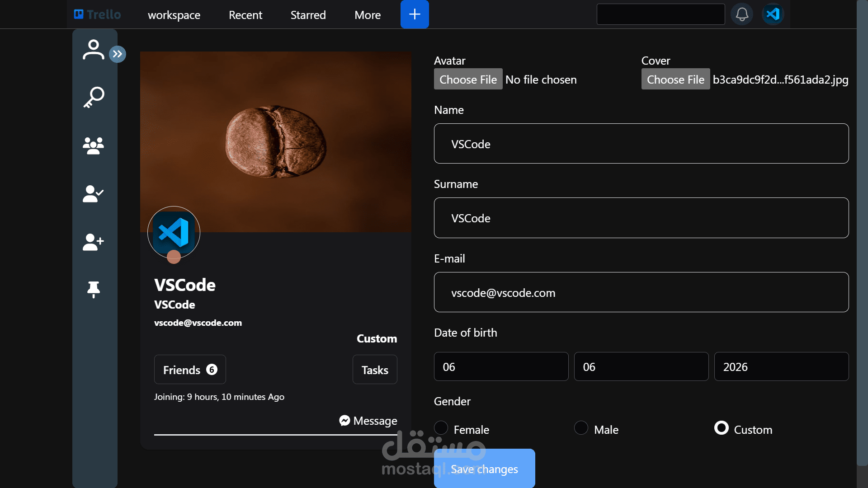Screen dimensions: 868x488
Task: Click the Save changes button
Action: (x=484, y=469)
